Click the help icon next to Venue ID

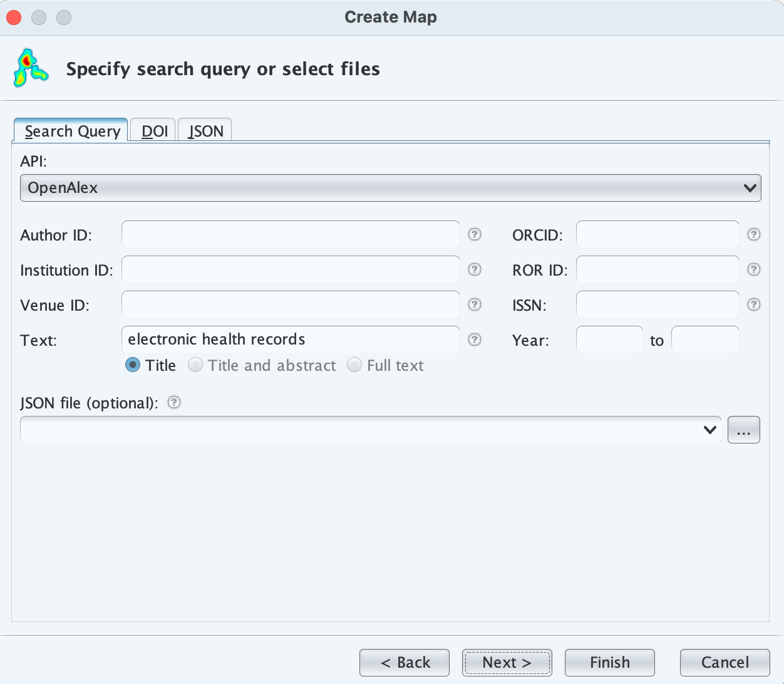tap(475, 304)
